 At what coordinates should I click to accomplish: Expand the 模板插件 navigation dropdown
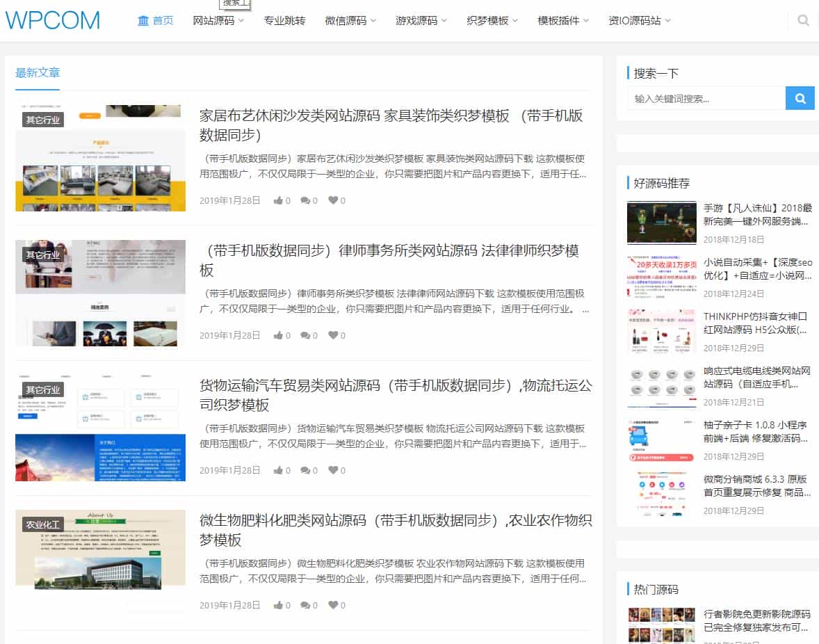point(560,20)
